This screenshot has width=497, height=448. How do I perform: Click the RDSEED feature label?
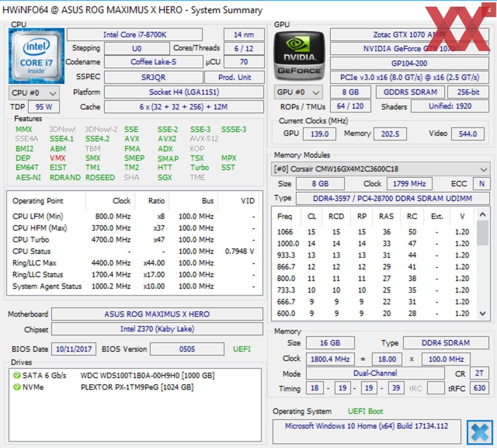click(100, 178)
